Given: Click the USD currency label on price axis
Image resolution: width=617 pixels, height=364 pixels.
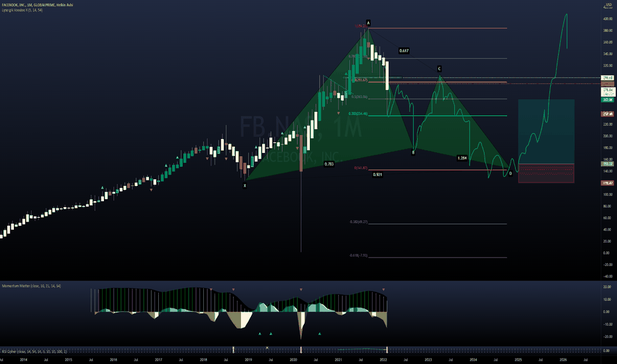Looking at the screenshot, I should pyautogui.click(x=608, y=5).
